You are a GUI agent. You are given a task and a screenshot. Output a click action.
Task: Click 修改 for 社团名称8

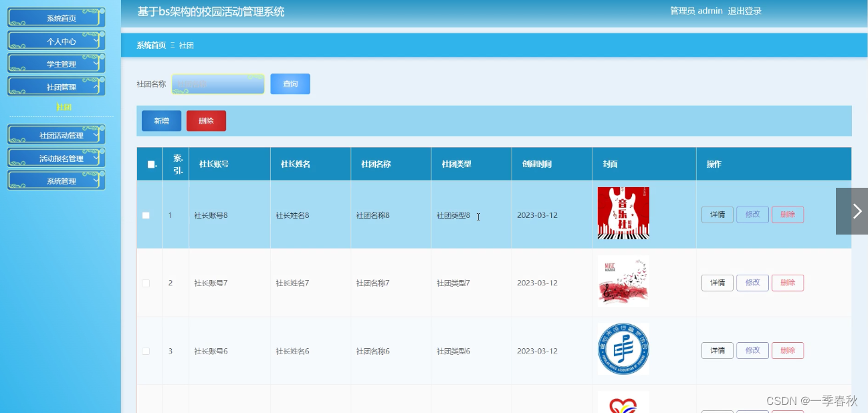click(x=752, y=215)
